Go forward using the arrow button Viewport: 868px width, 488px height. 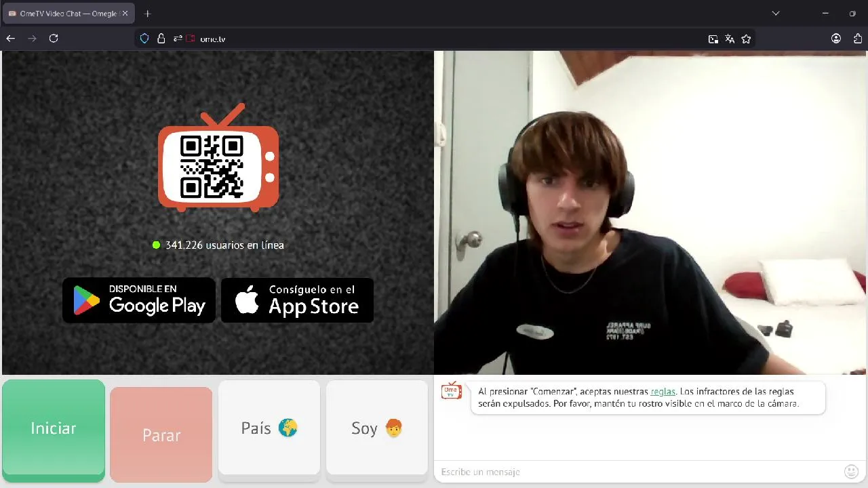(x=32, y=39)
